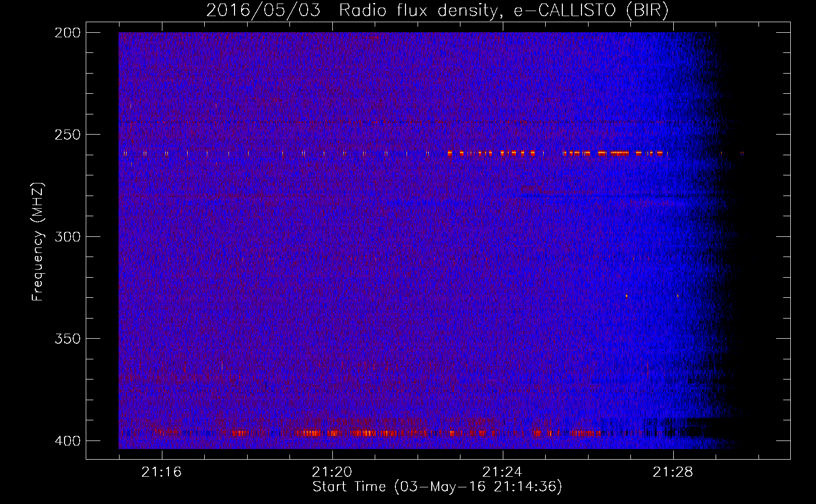The height and width of the screenshot is (504, 816).
Task: Click the frequency tick label '300'
Action: (68, 237)
